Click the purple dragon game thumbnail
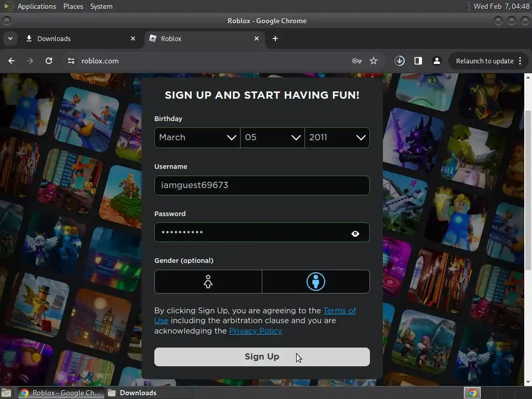This screenshot has width=532, height=399. (x=413, y=141)
